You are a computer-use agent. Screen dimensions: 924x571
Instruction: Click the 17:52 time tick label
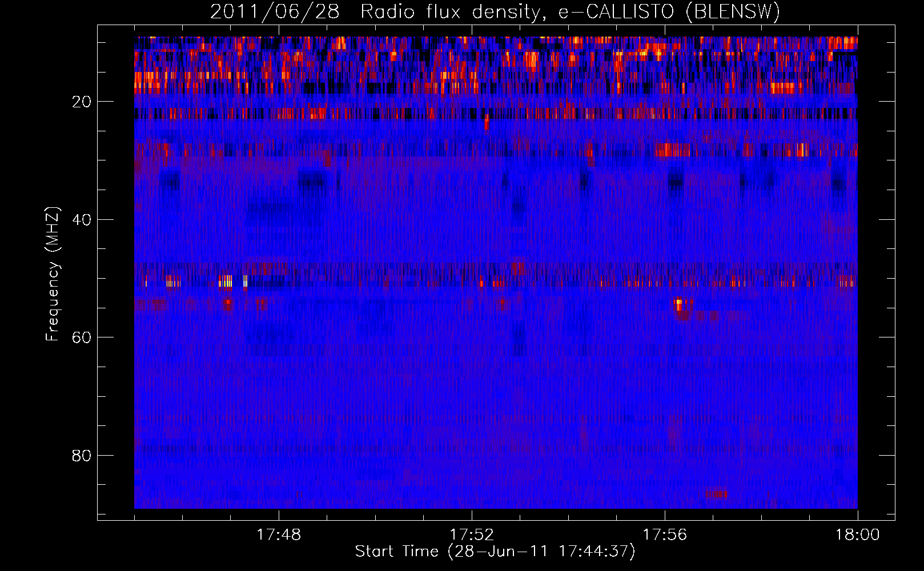pos(472,535)
